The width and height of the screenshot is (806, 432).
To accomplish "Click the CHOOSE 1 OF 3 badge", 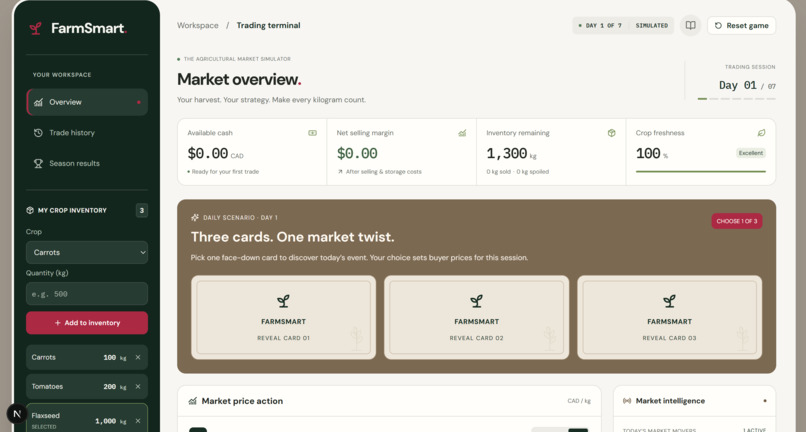I will point(737,221).
